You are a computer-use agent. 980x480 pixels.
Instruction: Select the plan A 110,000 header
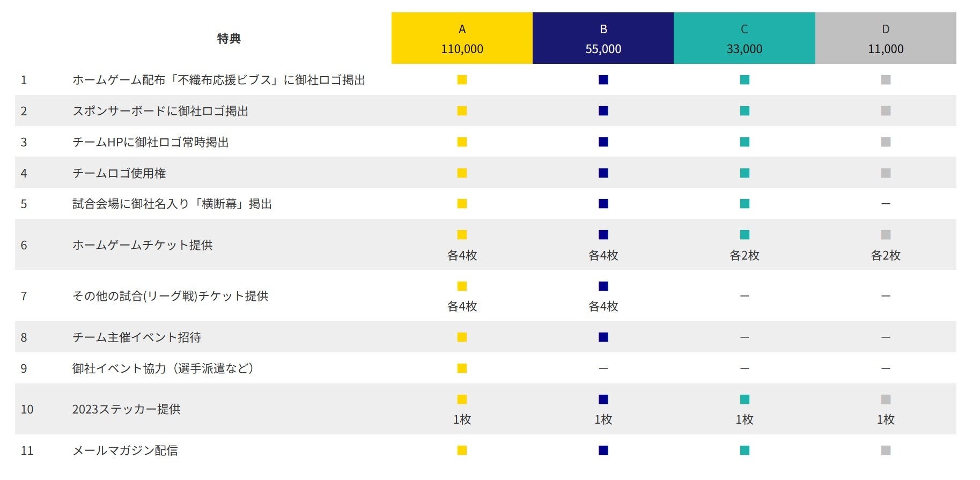point(462,39)
